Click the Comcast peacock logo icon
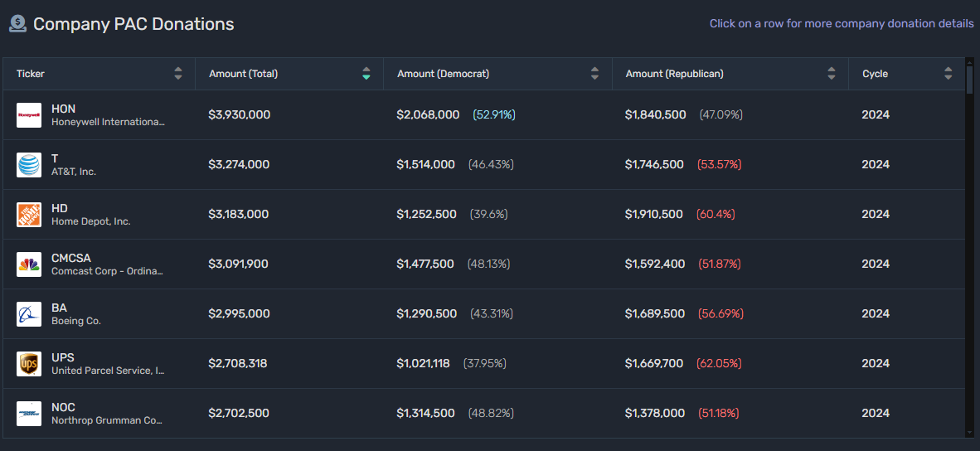This screenshot has width=980, height=451. (29, 264)
